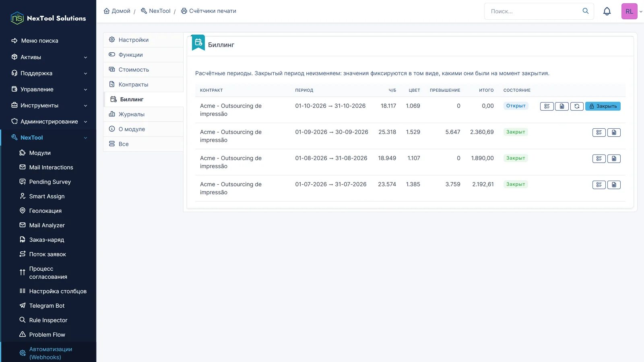
Task: Switch to the Функции tab
Action: point(143,55)
